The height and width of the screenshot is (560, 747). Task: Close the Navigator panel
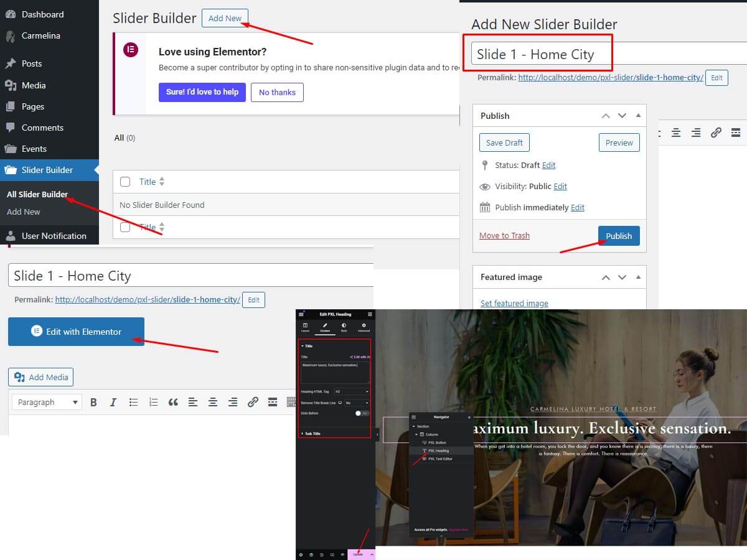469,417
